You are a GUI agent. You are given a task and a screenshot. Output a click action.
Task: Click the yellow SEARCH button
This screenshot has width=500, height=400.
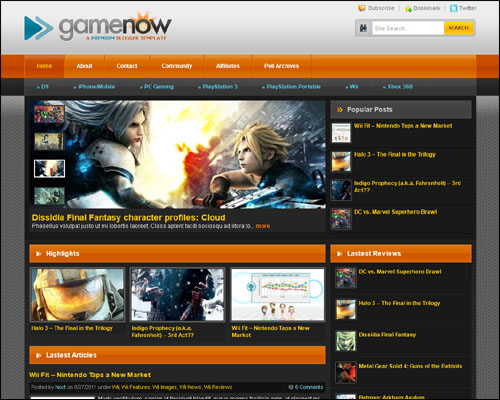pos(459,28)
